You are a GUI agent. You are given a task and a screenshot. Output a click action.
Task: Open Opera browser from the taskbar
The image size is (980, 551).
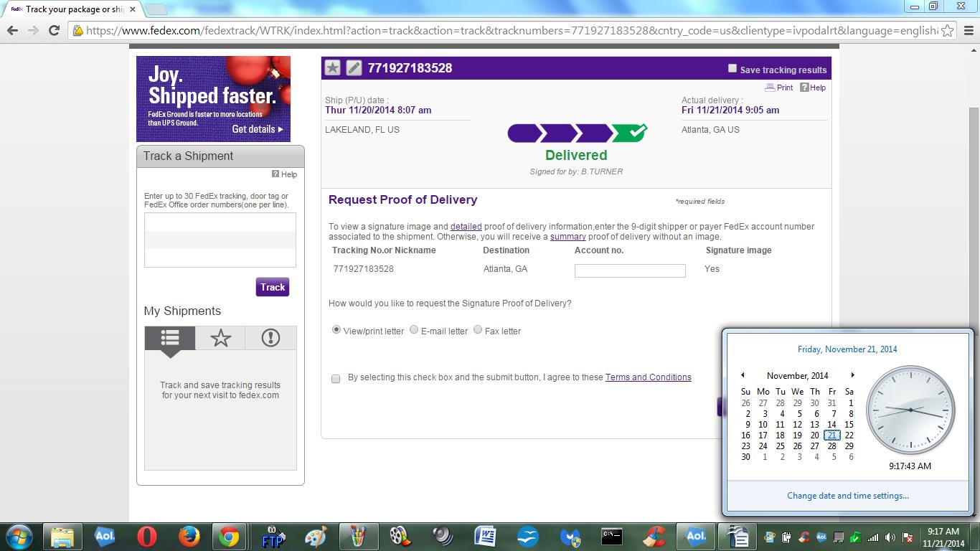point(147,537)
